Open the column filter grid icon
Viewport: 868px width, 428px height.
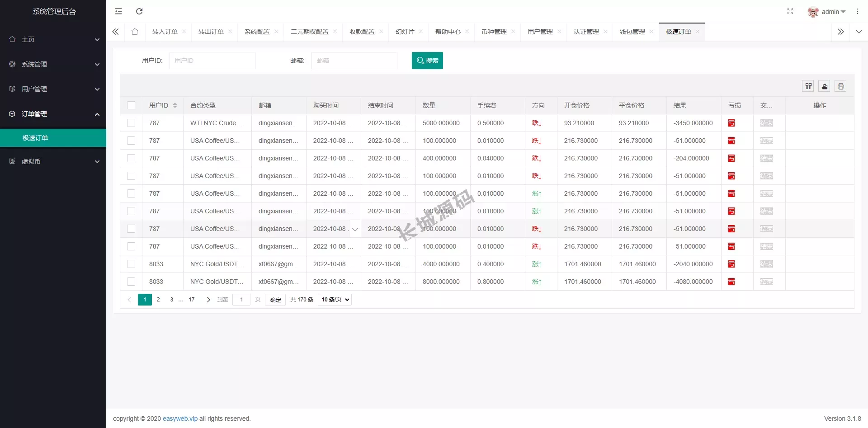808,86
